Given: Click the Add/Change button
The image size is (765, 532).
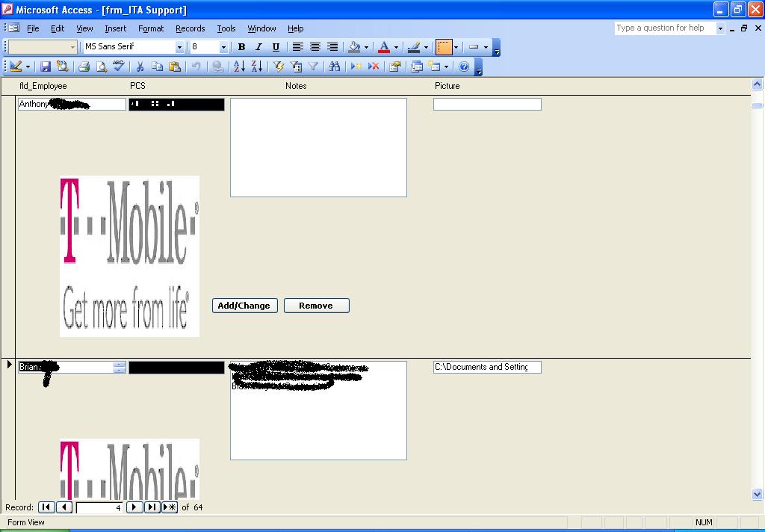Looking at the screenshot, I should click(x=245, y=306).
